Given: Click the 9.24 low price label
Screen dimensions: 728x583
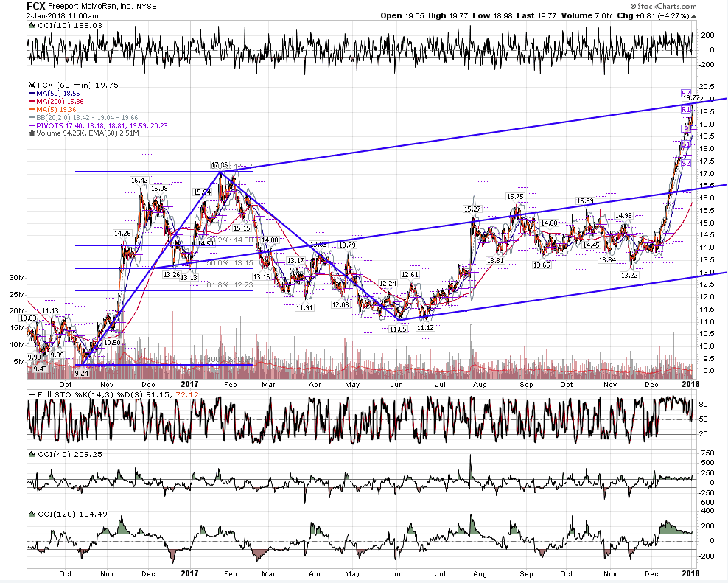Looking at the screenshot, I should 81,373.
